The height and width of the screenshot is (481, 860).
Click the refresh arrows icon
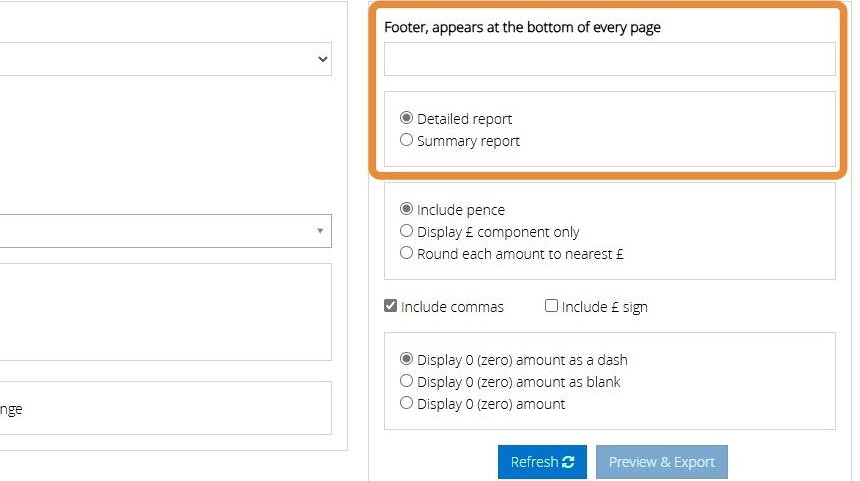(x=568, y=462)
